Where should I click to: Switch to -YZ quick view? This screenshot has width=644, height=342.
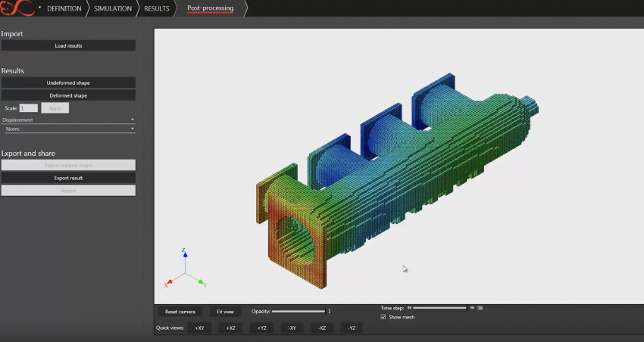(x=352, y=328)
